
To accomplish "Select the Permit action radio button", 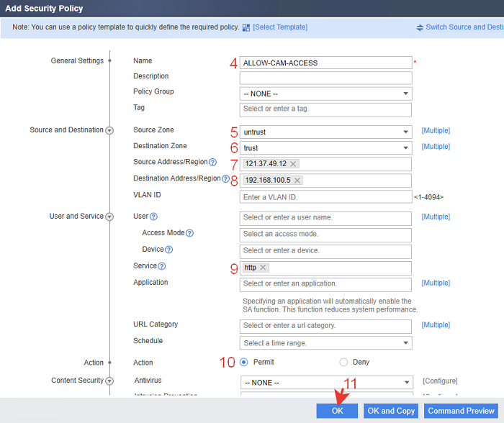I will 244,363.
